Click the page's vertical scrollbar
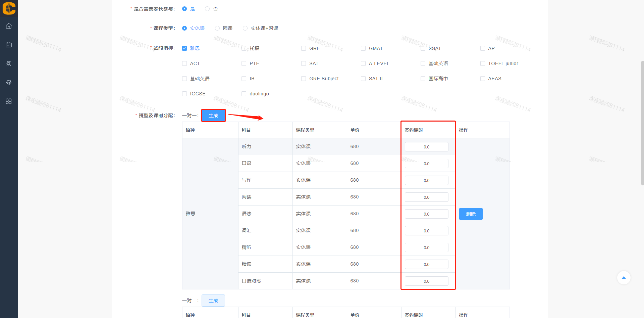 point(642,123)
